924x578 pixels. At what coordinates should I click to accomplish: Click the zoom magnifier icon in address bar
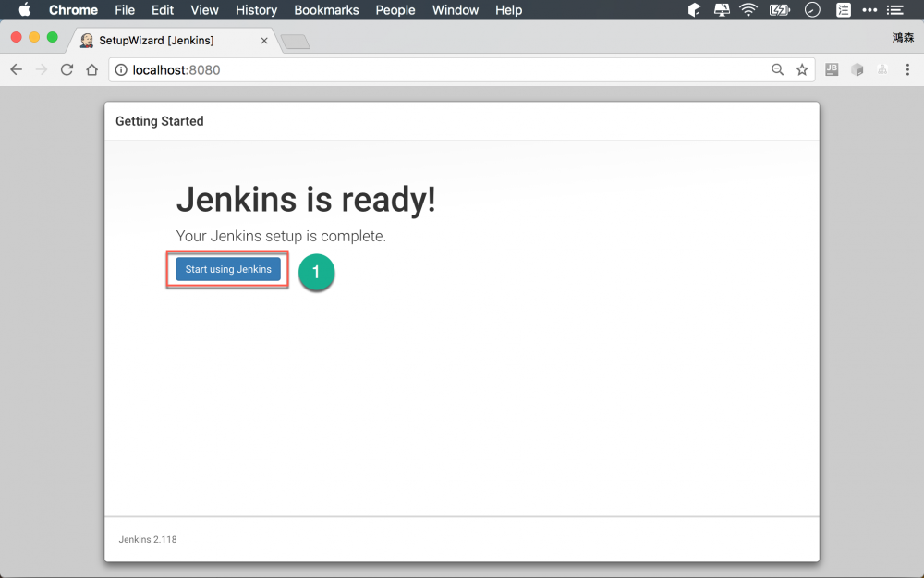tap(777, 69)
